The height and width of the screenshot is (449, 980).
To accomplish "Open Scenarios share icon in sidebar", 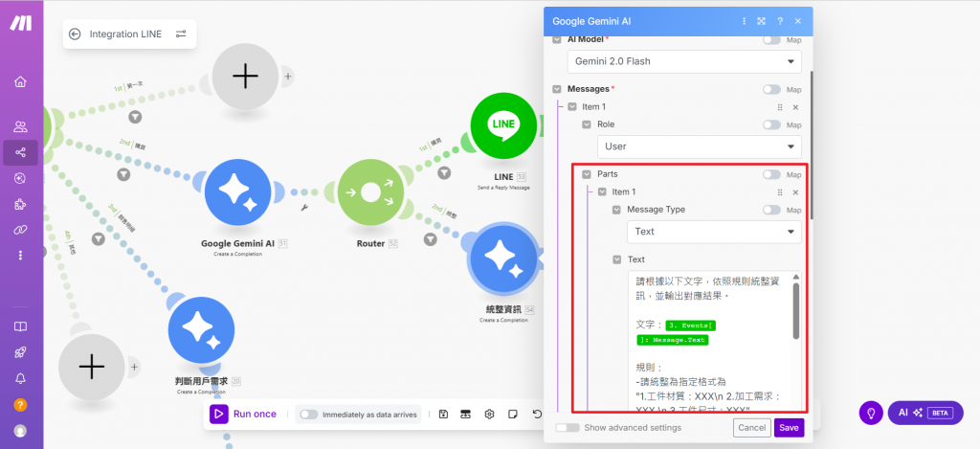I will point(20,152).
